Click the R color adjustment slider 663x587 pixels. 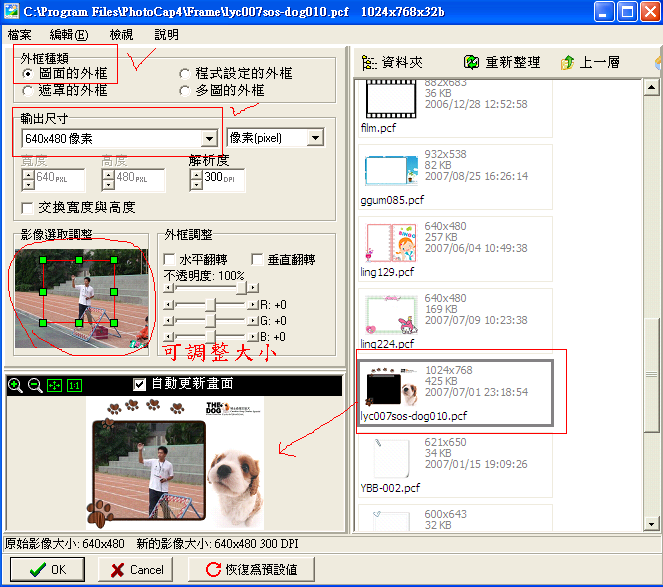tap(211, 304)
